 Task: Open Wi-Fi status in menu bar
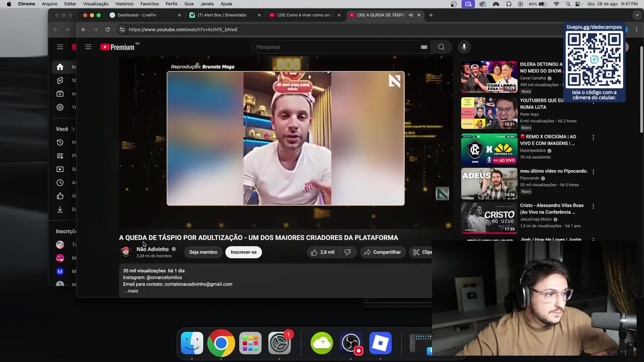click(556, 4)
